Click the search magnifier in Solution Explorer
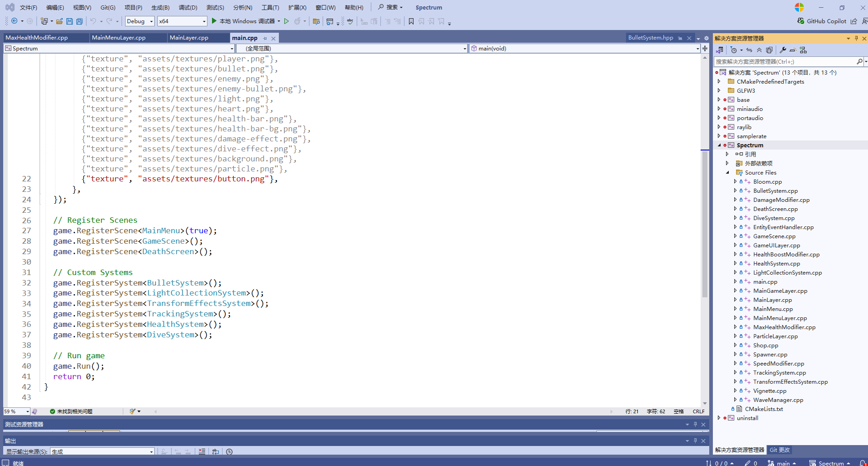The height and width of the screenshot is (466, 868). tap(859, 61)
